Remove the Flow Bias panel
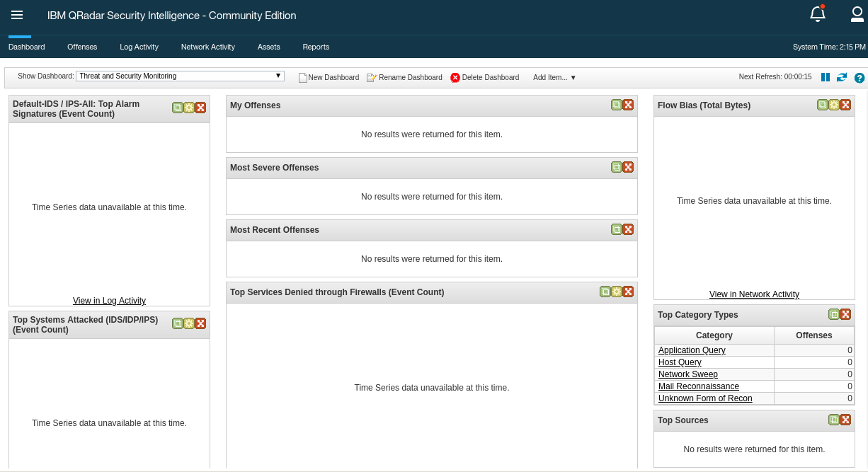This screenshot has width=868, height=472. pyautogui.click(x=845, y=105)
